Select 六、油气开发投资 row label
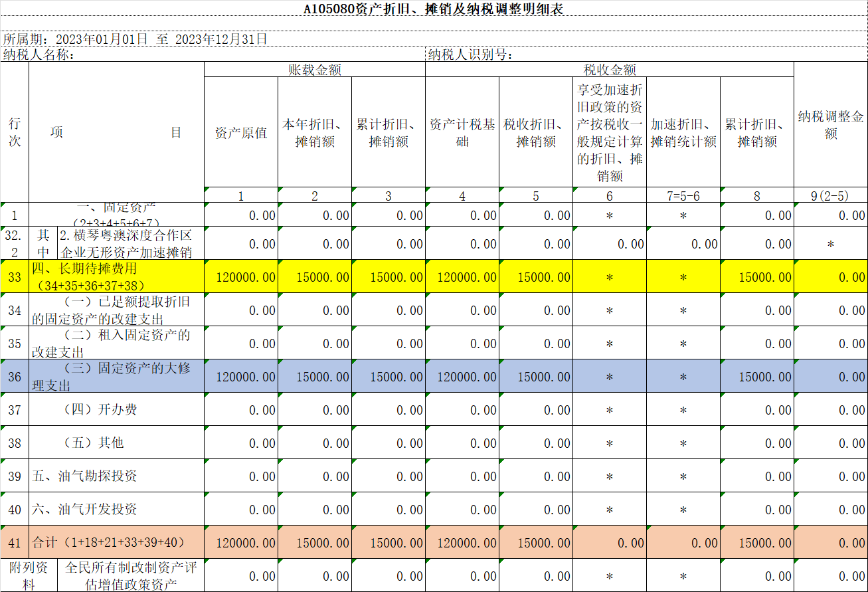This screenshot has width=868, height=592. coord(116,509)
